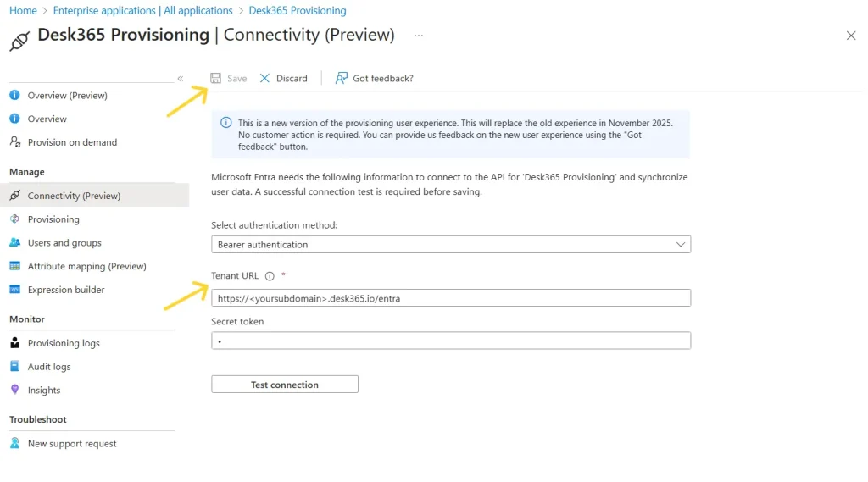Click the Audit logs book icon

(x=15, y=366)
